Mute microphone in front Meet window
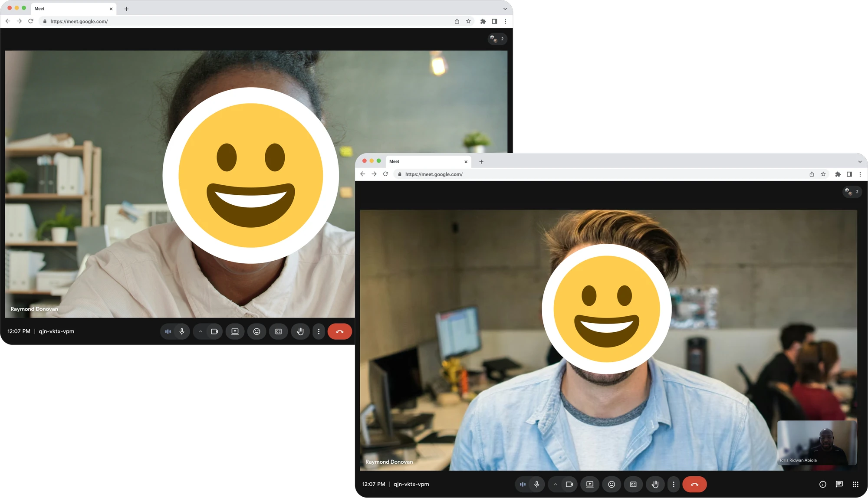868x498 pixels. pyautogui.click(x=537, y=484)
